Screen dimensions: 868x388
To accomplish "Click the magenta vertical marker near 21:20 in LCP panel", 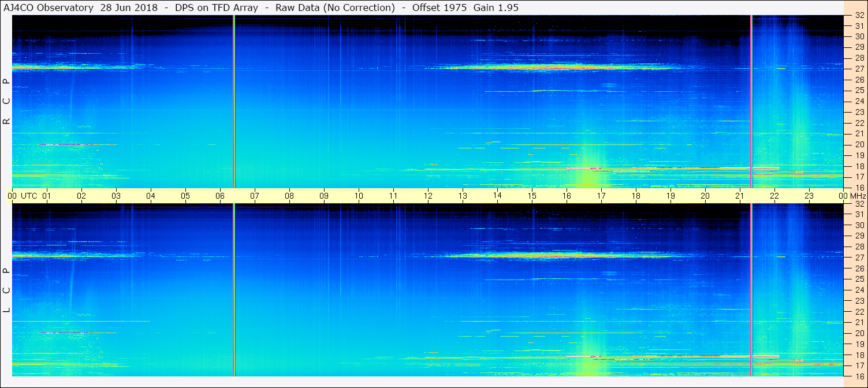I will tap(751, 290).
